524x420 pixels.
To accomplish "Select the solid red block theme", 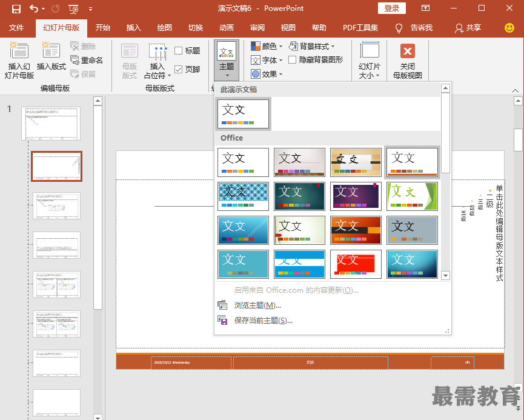I will click(356, 264).
